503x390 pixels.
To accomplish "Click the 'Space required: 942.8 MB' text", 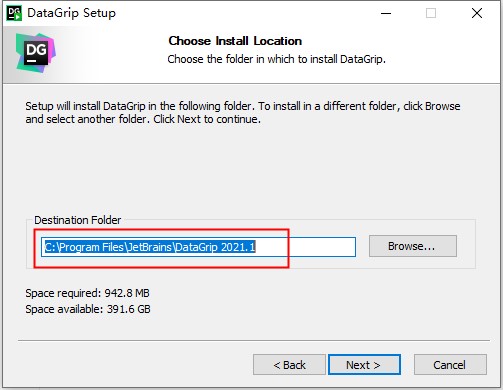I will coord(87,293).
